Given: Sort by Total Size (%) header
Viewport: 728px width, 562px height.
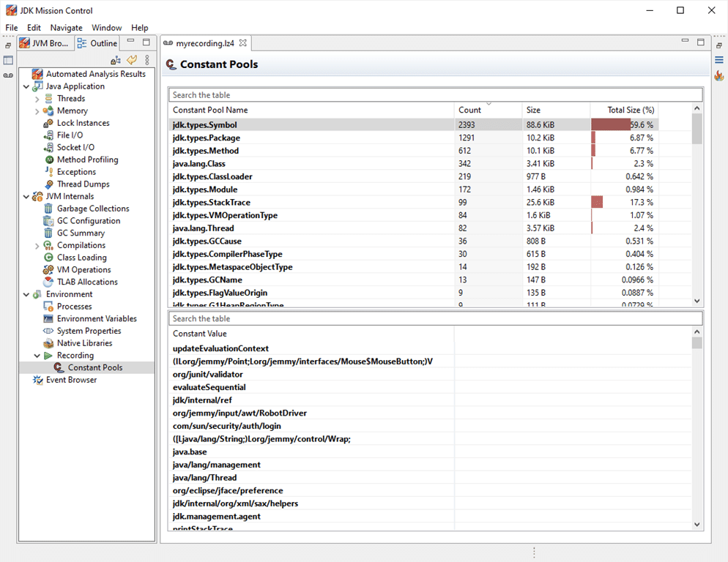Looking at the screenshot, I should 625,110.
